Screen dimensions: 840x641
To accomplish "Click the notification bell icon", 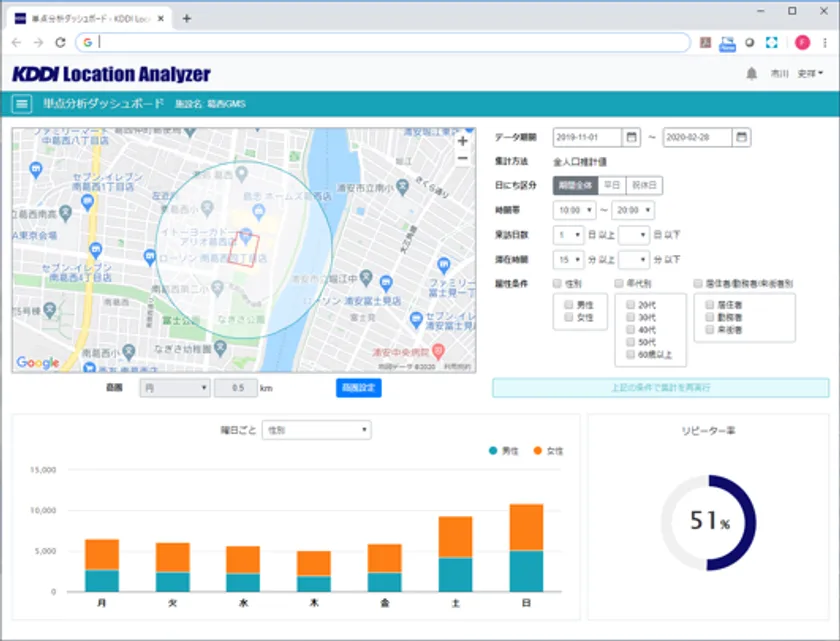I will click(x=751, y=74).
